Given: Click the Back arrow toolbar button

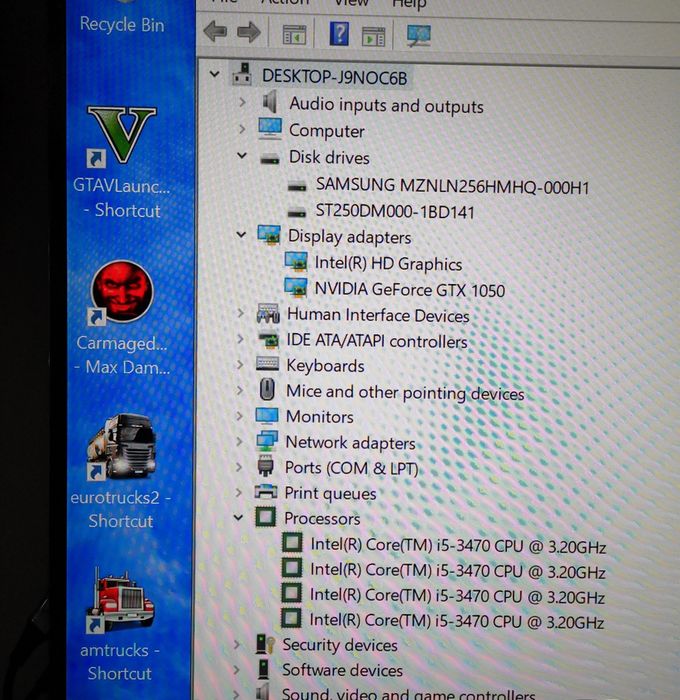Looking at the screenshot, I should (x=215, y=32).
